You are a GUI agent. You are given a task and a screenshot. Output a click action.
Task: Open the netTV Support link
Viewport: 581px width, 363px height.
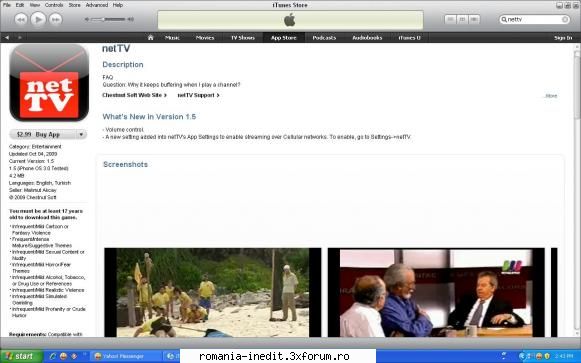[199, 95]
